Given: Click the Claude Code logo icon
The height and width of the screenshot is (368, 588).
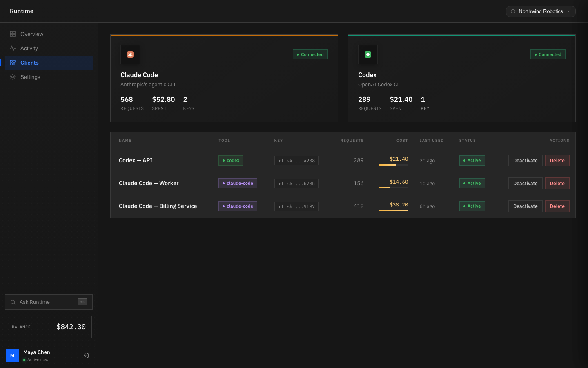Looking at the screenshot, I should coord(130,54).
